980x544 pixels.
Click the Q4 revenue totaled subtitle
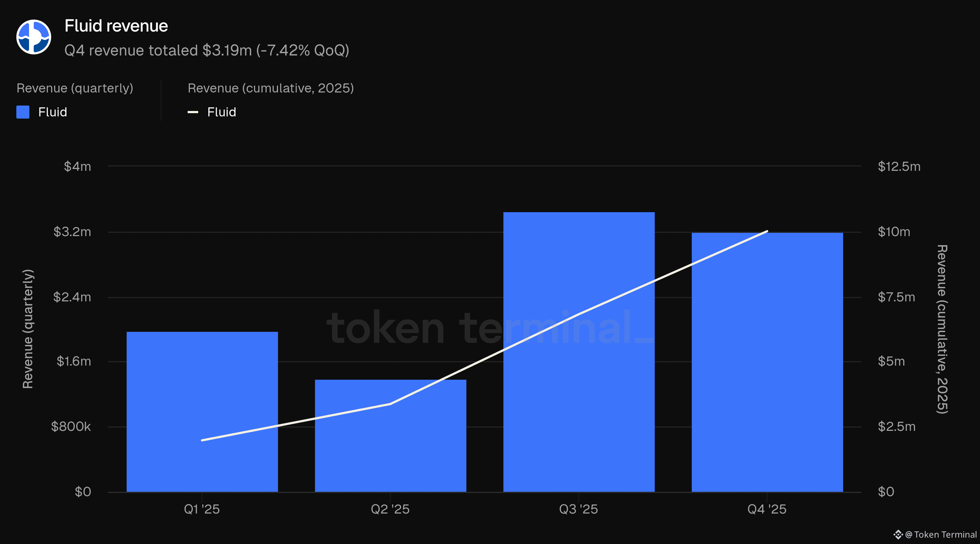[207, 50]
